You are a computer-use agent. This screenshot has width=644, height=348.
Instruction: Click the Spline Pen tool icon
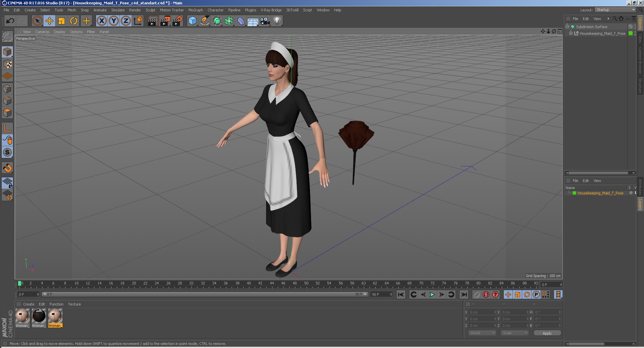click(205, 21)
